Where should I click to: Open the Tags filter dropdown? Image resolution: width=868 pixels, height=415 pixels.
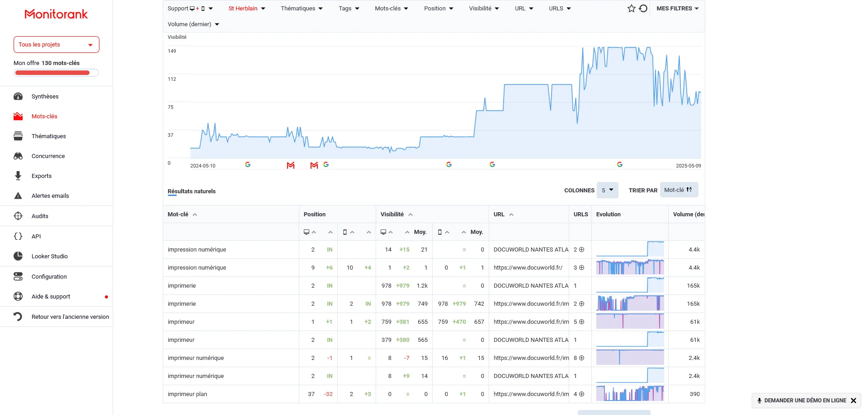point(349,8)
